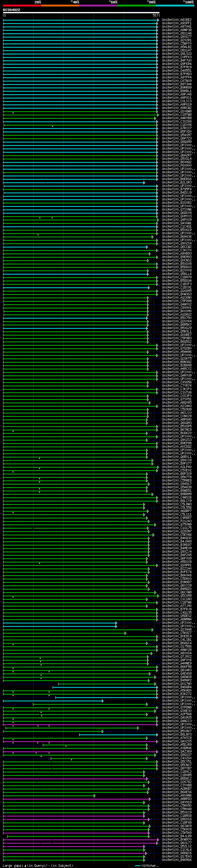Click the arrowhead ending the UniRef100_C1MTW8 alignment

pos(158,115)
